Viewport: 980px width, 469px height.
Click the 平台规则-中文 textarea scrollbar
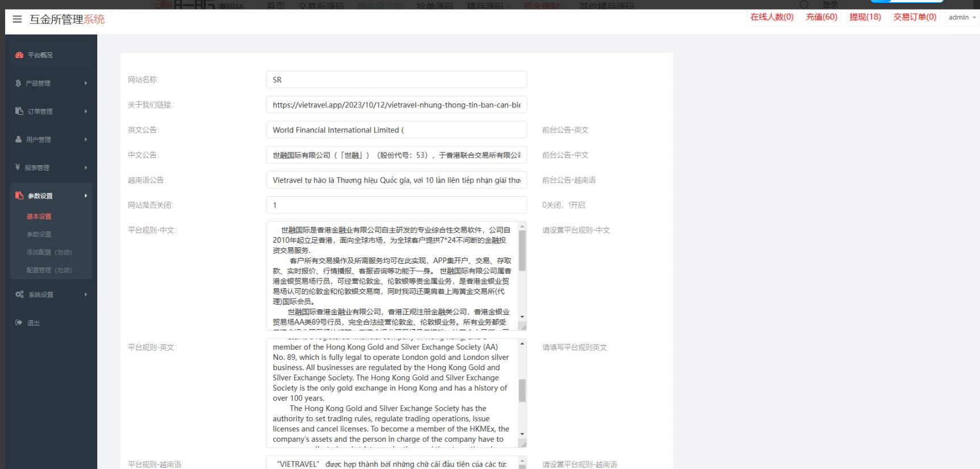tap(522, 250)
